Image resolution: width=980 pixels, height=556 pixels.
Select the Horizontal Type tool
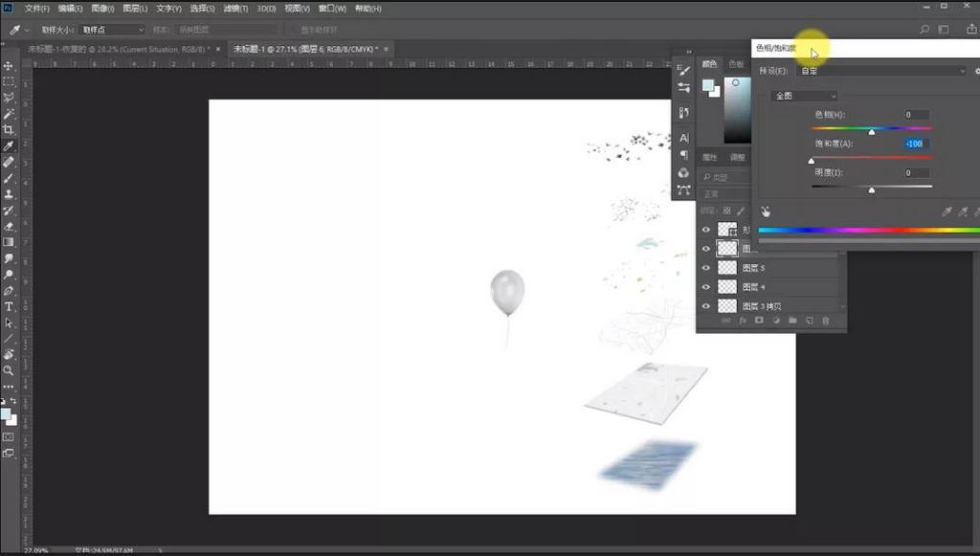click(x=9, y=307)
